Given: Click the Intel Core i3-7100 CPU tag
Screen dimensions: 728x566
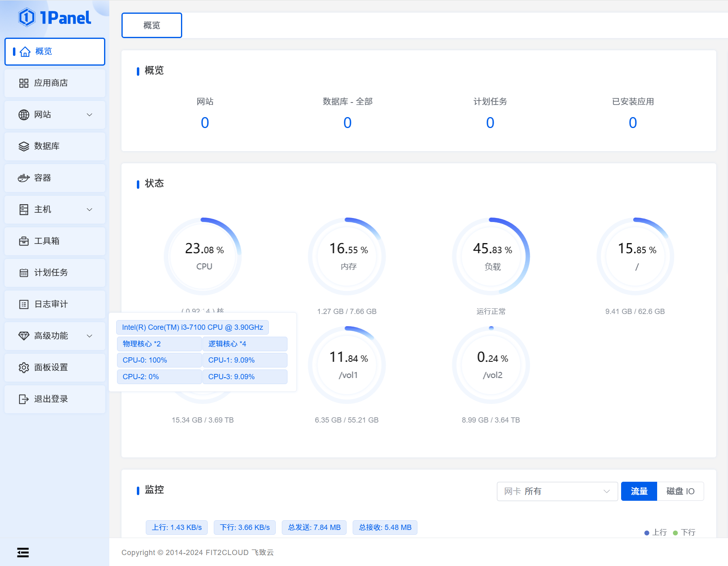Looking at the screenshot, I should pos(192,327).
